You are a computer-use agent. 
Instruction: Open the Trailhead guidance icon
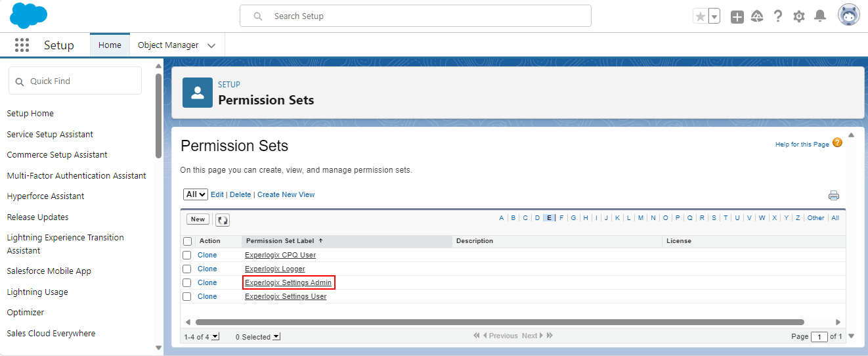(x=757, y=16)
